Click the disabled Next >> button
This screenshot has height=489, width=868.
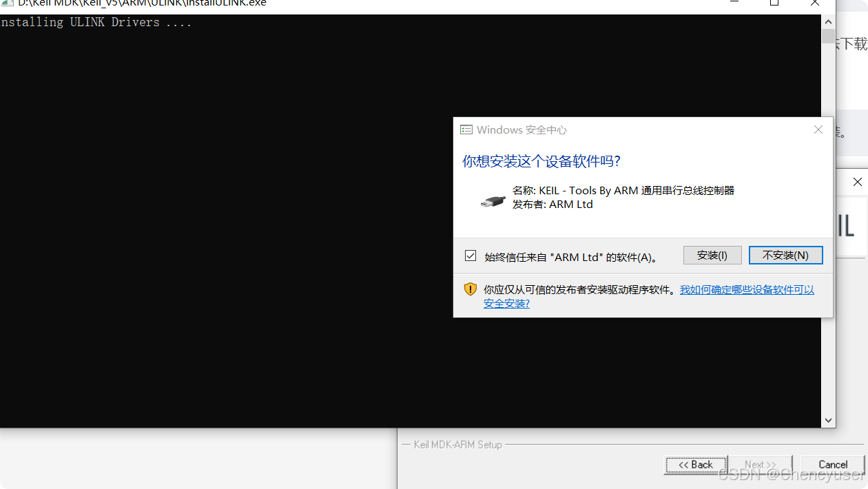pos(760,465)
